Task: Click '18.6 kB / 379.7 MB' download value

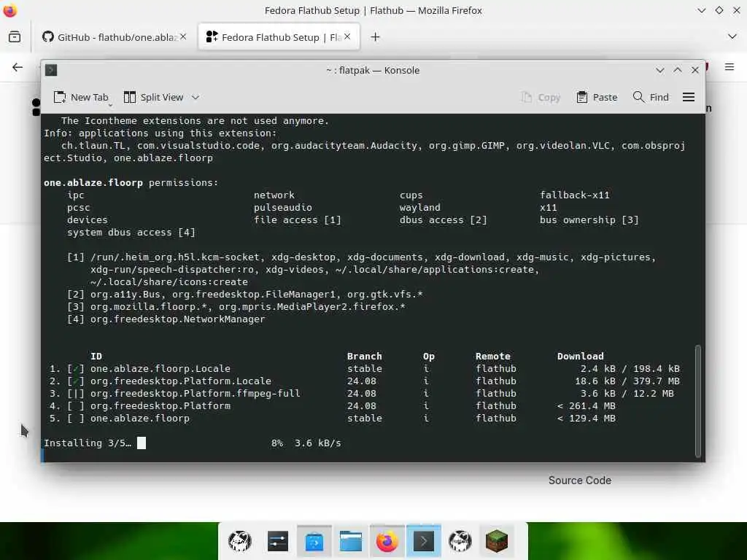Action: click(627, 381)
